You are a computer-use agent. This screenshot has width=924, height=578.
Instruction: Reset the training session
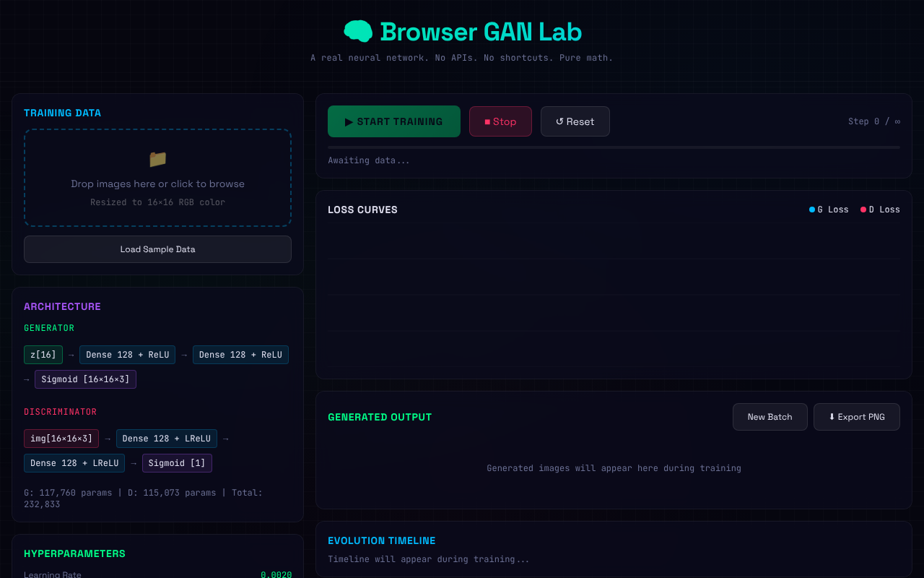pos(575,121)
